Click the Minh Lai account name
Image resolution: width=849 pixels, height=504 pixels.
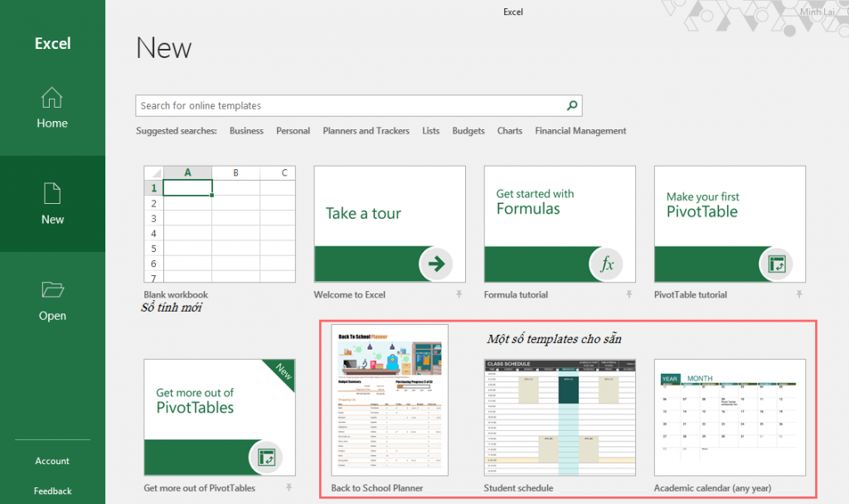point(817,12)
